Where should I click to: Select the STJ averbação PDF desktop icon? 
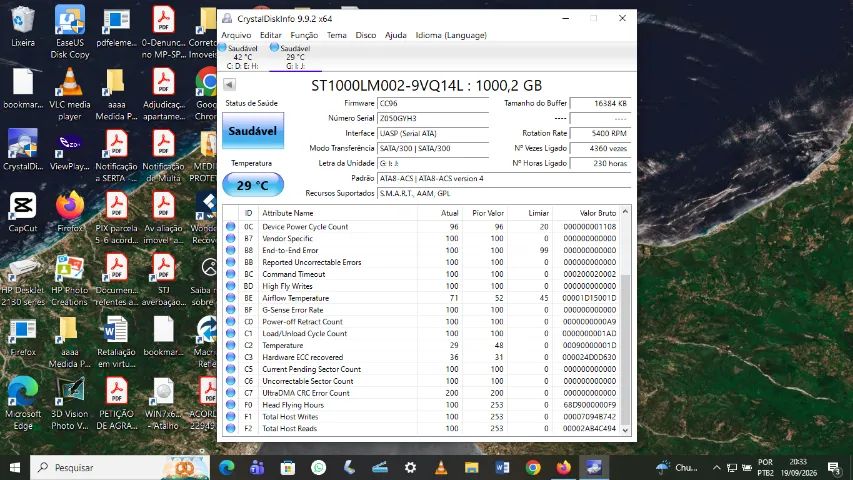(x=163, y=280)
